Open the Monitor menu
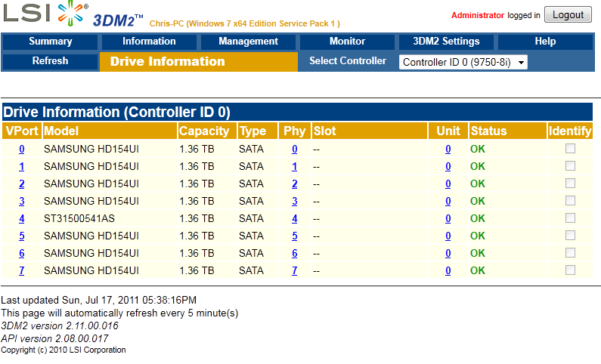 tap(347, 42)
